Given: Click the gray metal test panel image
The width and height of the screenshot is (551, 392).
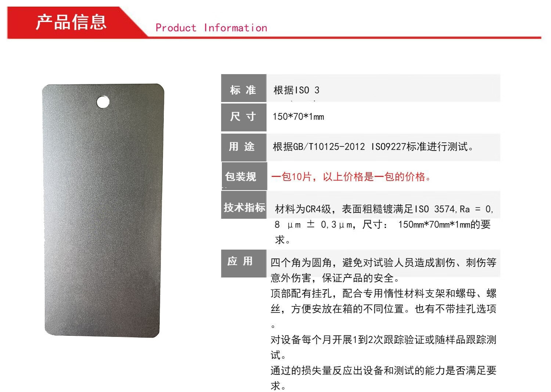Looking at the screenshot, I should coord(103,211).
